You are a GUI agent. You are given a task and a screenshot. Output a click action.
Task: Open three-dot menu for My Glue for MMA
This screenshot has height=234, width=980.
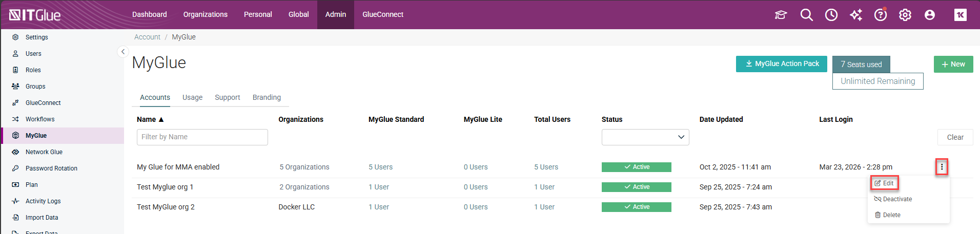point(941,167)
